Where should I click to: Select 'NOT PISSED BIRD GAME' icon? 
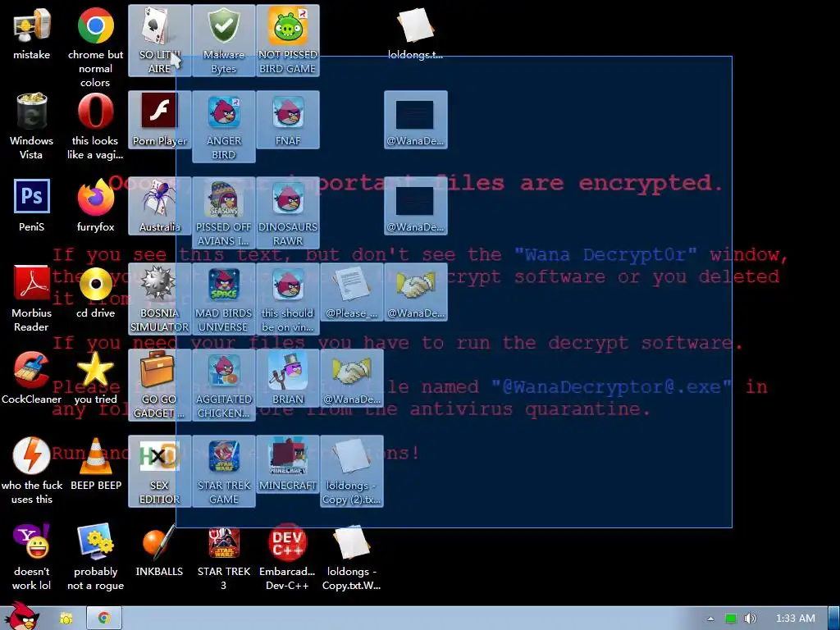click(x=288, y=41)
